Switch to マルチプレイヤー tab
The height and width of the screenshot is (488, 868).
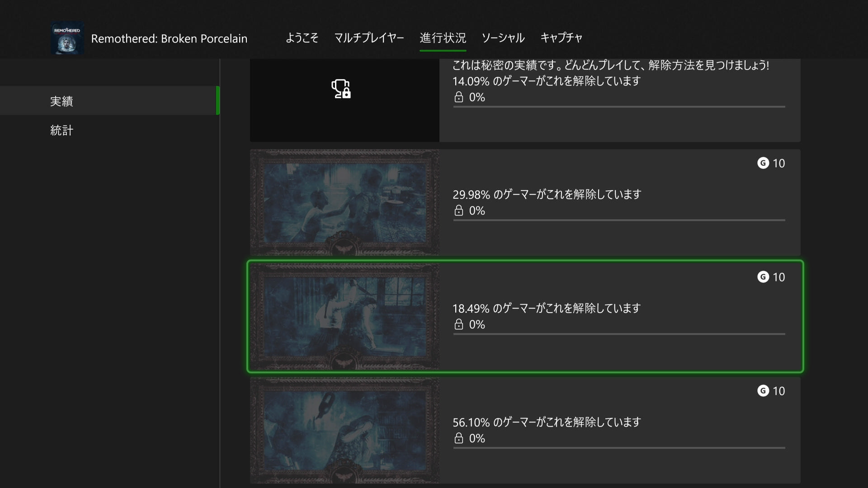(x=369, y=38)
